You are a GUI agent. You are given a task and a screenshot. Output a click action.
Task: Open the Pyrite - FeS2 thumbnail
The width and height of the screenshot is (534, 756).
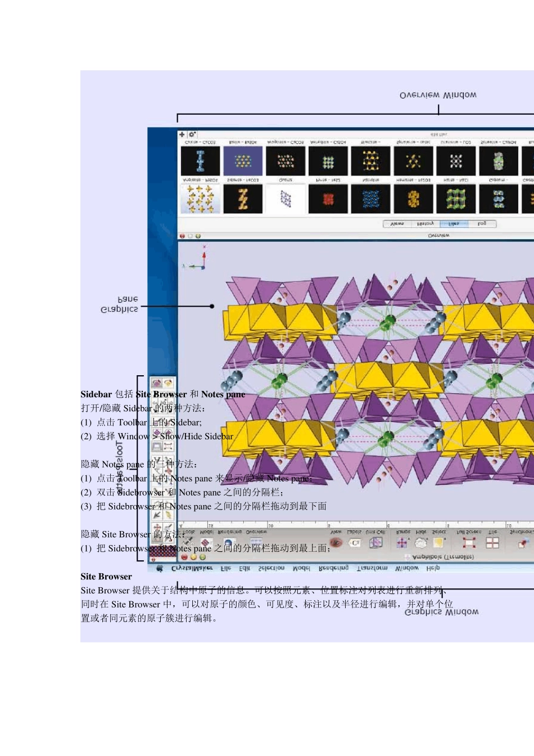pyautogui.click(x=328, y=199)
